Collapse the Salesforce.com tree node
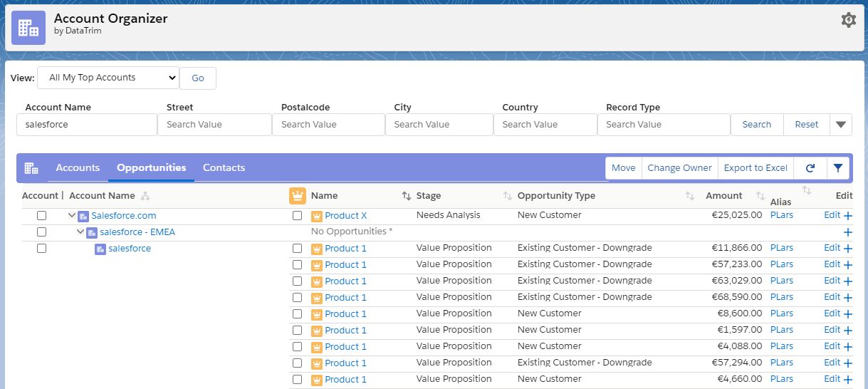Screen dimensions: 868x389 click(72, 216)
